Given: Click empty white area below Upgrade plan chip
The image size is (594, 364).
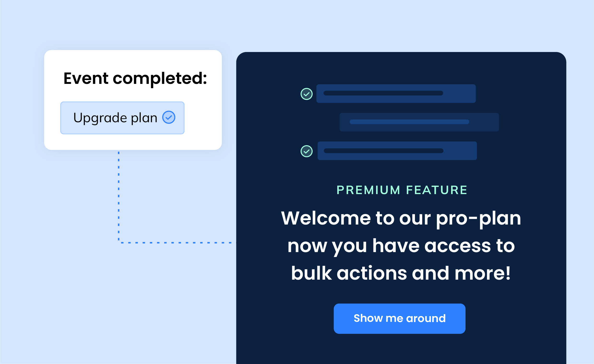Looking at the screenshot, I should 122,142.
